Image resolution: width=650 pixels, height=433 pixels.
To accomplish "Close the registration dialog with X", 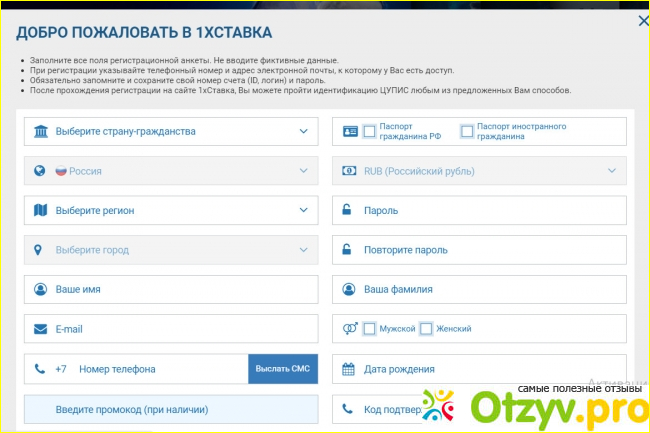I will (641, 20).
